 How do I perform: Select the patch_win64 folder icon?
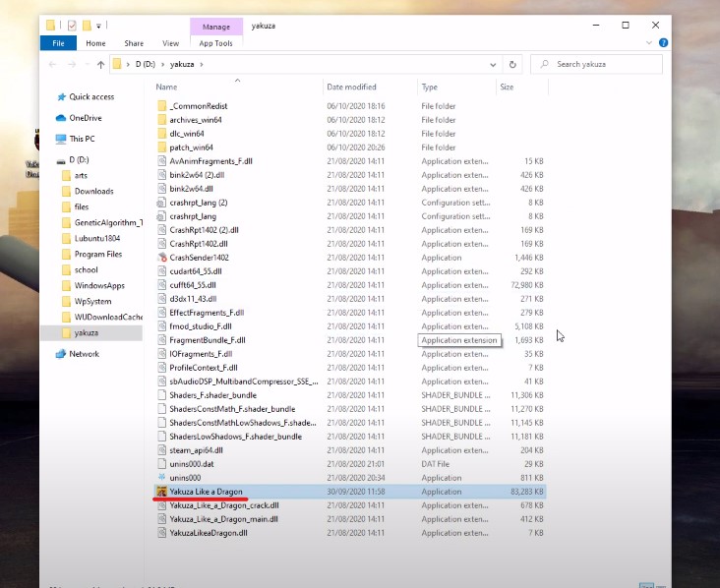click(161, 147)
